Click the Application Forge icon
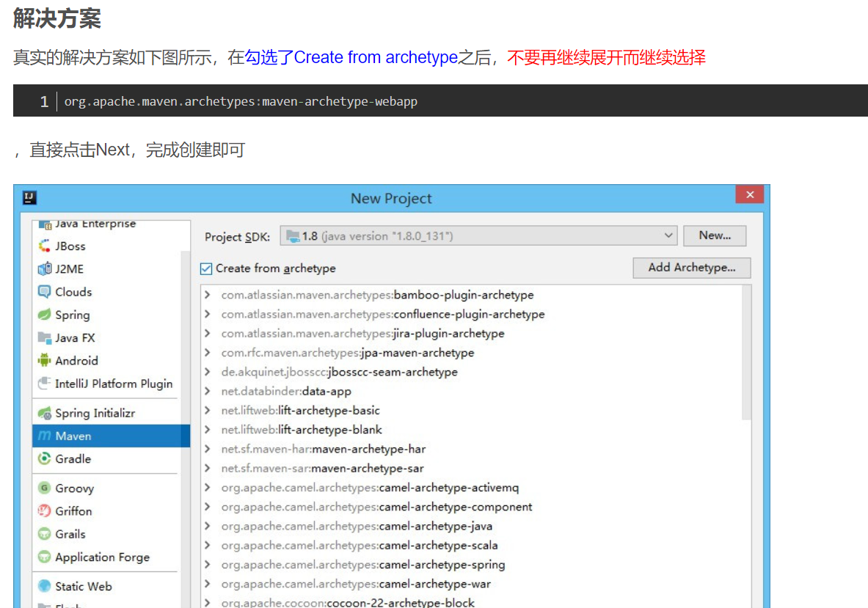This screenshot has height=608, width=868. point(44,557)
